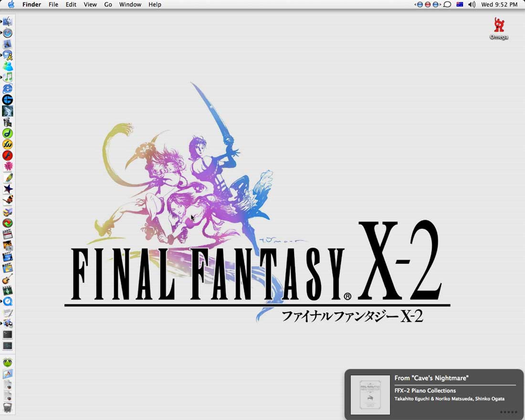Launch Safari compass icon in Dock
Screen dimensions: 525x420
pyautogui.click(x=7, y=33)
